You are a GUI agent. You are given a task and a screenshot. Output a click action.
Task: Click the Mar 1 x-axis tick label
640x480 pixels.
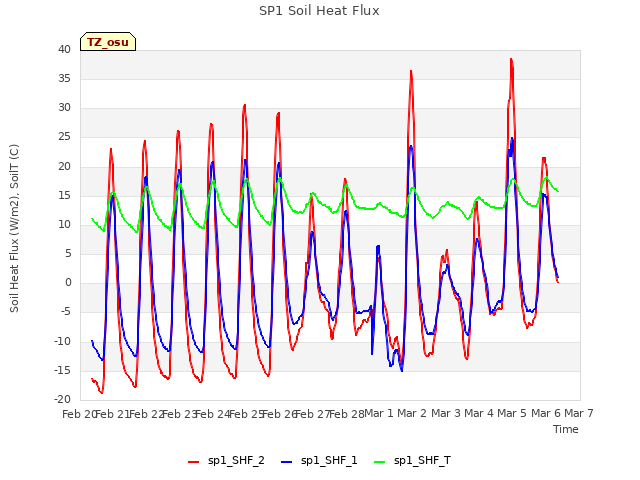(378, 413)
